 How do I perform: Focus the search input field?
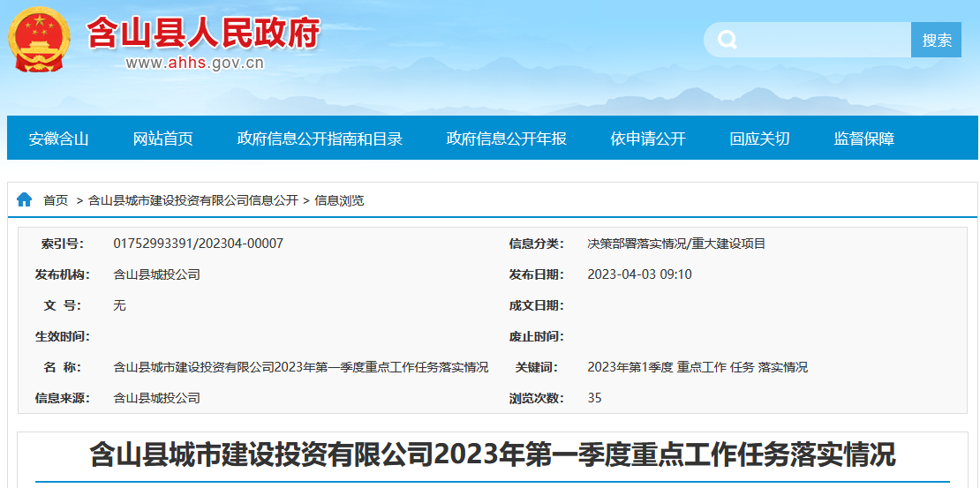click(825, 40)
